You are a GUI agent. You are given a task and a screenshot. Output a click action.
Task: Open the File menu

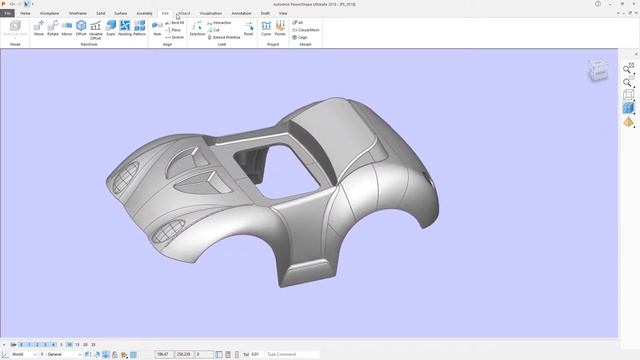click(7, 13)
